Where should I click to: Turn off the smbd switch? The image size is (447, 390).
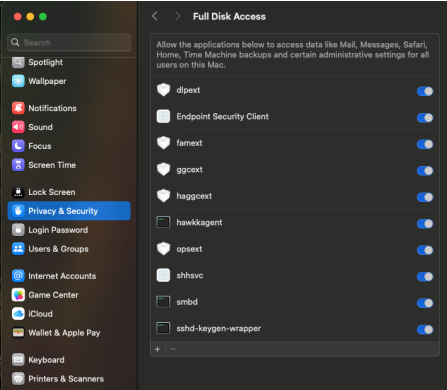point(425,303)
